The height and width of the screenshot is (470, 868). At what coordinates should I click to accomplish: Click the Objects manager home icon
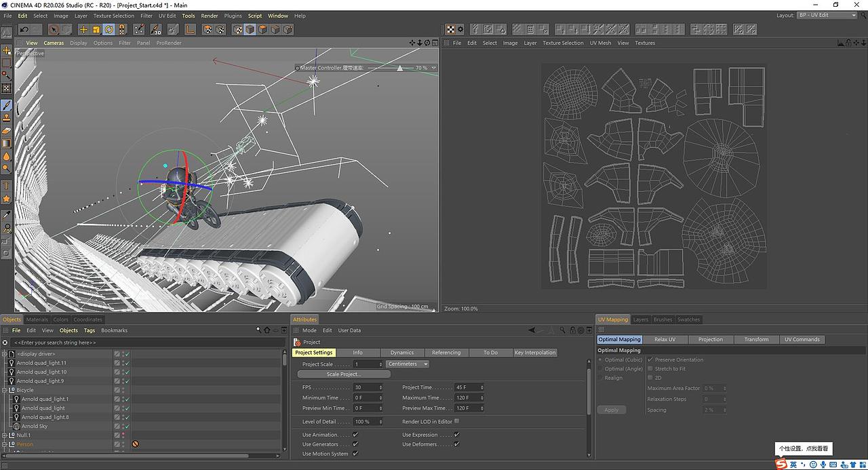267,330
